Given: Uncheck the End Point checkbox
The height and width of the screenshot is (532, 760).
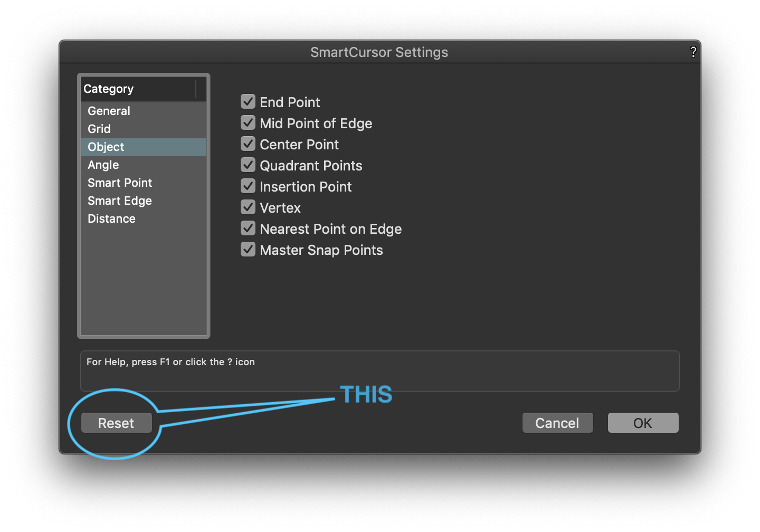Looking at the screenshot, I should coord(248,101).
